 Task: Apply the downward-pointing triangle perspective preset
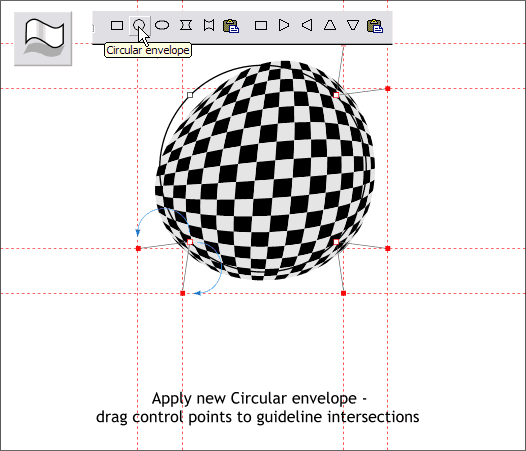tap(353, 26)
